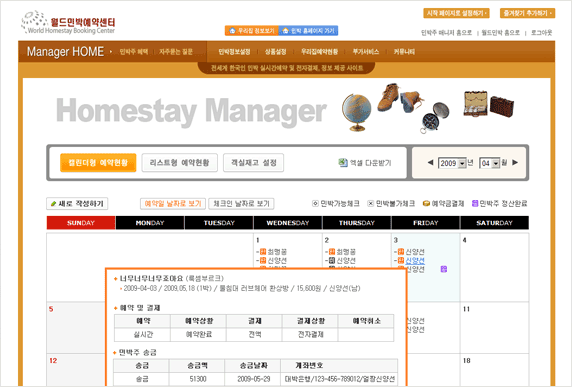Go to next month with right arrow
Viewport: 572px width, 387px height.
click(x=515, y=163)
